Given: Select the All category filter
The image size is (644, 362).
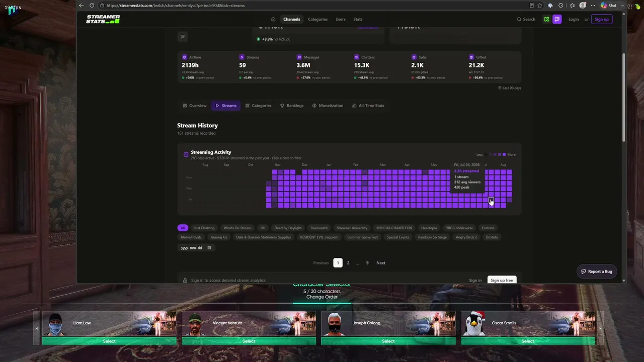Looking at the screenshot, I should 183,228.
